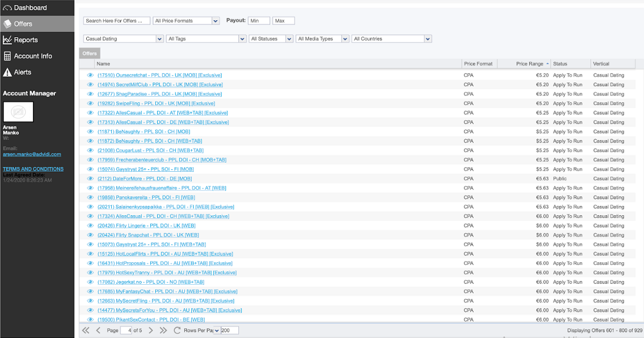Jump to last page of offers
This screenshot has width=644, height=338.
(x=163, y=330)
